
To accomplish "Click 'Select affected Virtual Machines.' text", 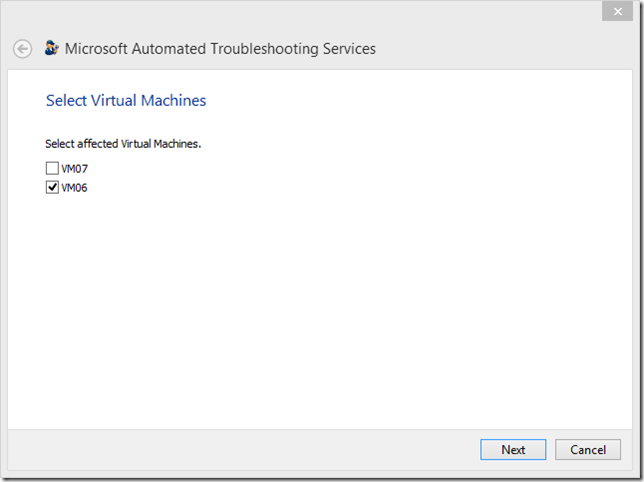I will (x=123, y=144).
